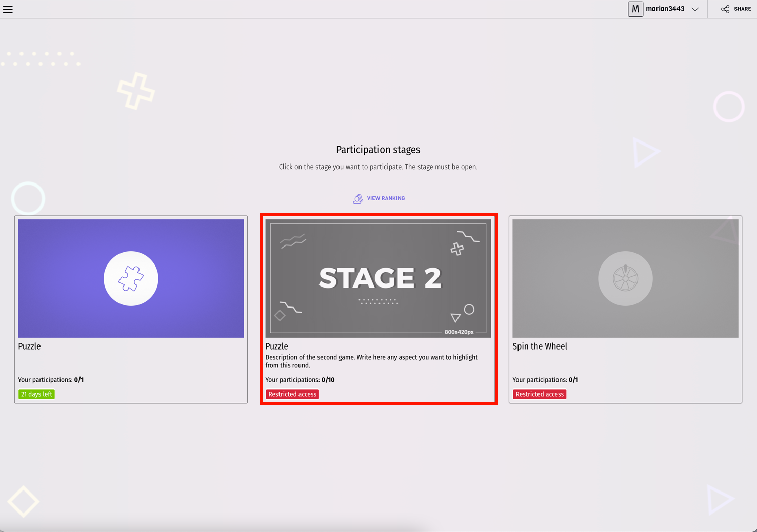Click the M user avatar icon
The height and width of the screenshot is (532, 757).
coord(635,9)
